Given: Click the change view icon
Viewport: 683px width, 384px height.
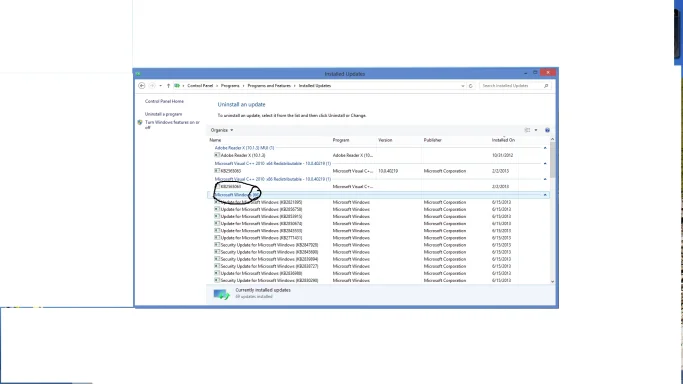Looking at the screenshot, I should [527, 130].
